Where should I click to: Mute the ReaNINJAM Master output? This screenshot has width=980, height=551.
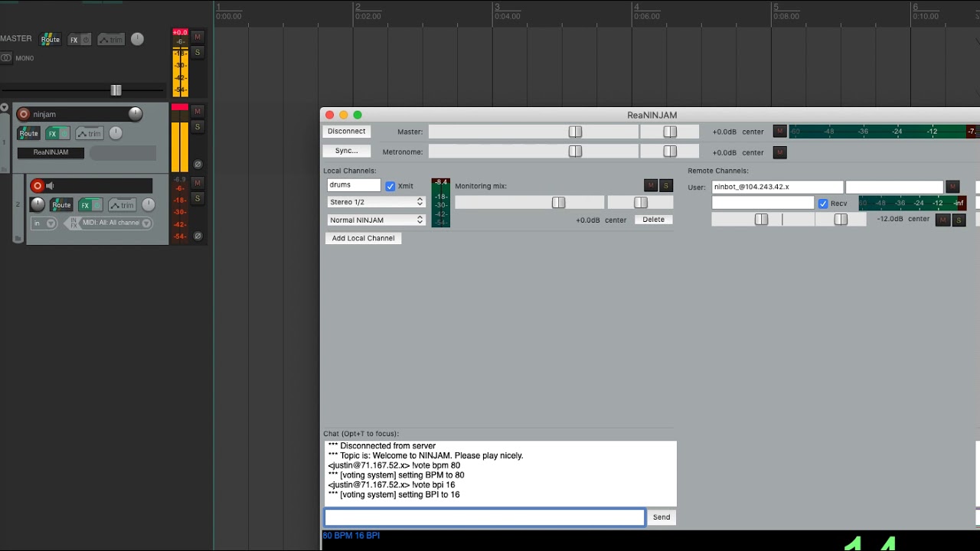tap(779, 132)
